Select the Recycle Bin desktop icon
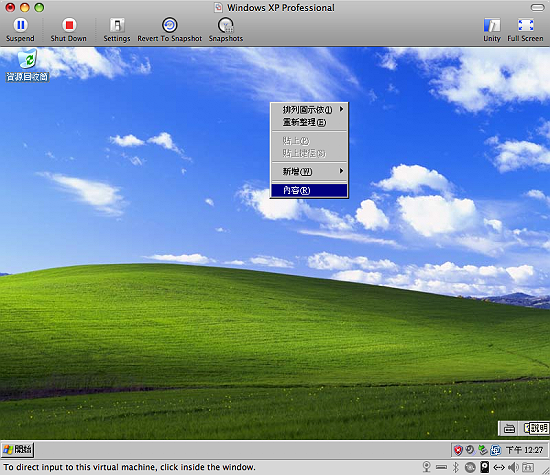 coord(27,66)
